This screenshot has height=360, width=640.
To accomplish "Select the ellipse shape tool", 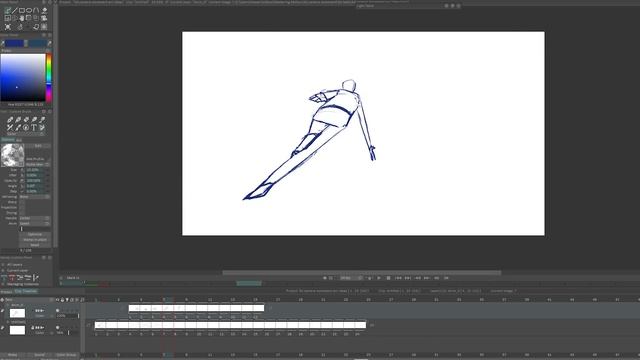I will 29,10.
